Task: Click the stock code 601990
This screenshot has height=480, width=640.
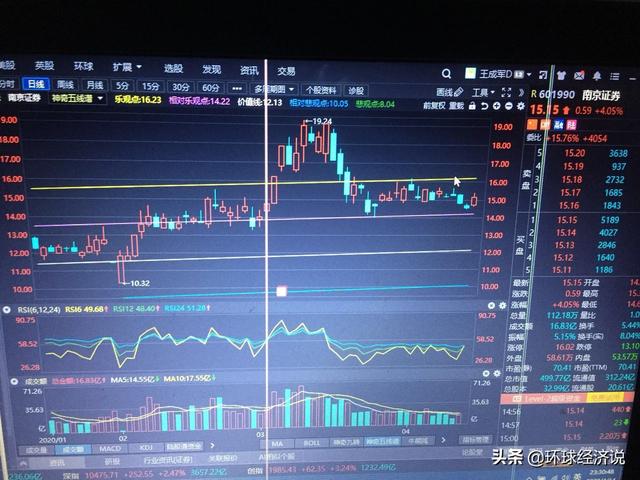Action: click(556, 95)
